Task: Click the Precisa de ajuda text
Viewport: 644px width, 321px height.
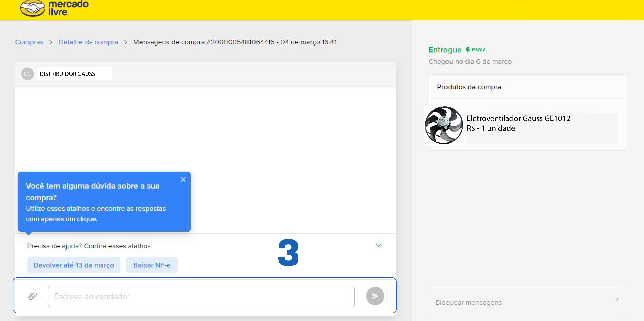Action: point(89,246)
